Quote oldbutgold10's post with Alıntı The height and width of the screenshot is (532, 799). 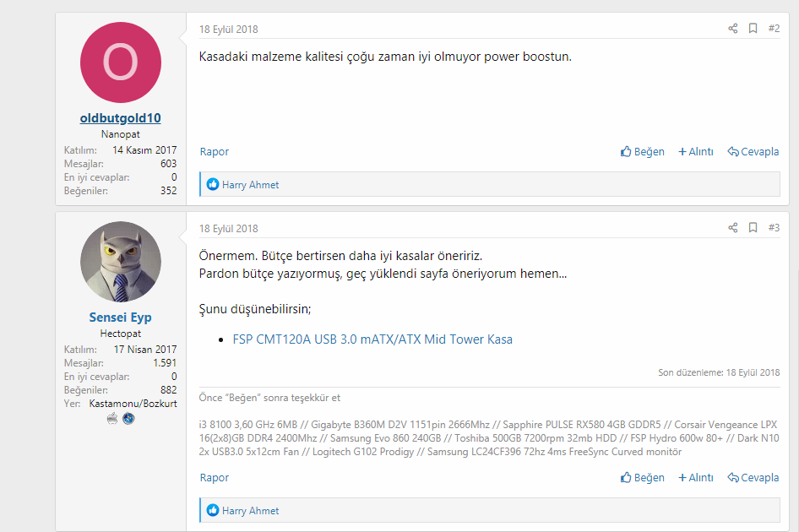tap(696, 152)
